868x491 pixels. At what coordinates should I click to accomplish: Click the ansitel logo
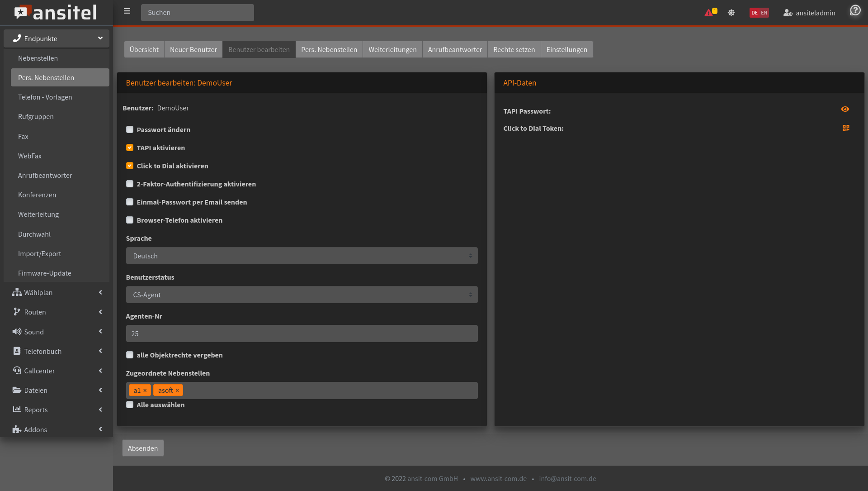click(x=56, y=12)
